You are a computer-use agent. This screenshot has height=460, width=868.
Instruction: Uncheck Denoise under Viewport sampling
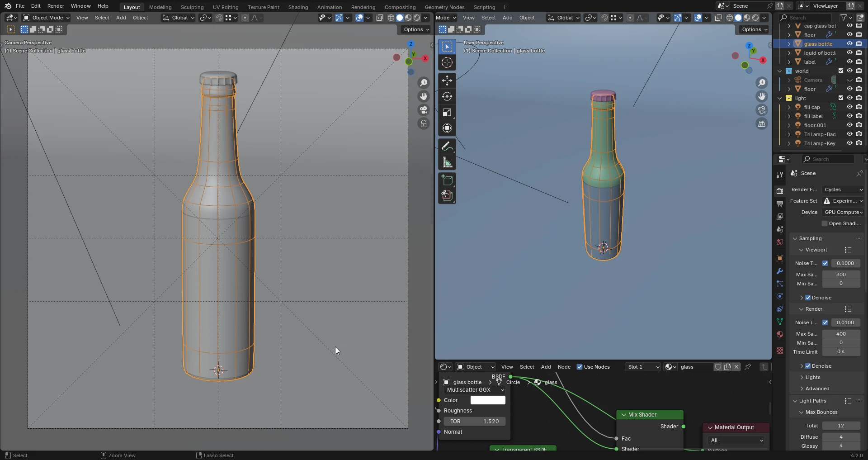(808, 298)
